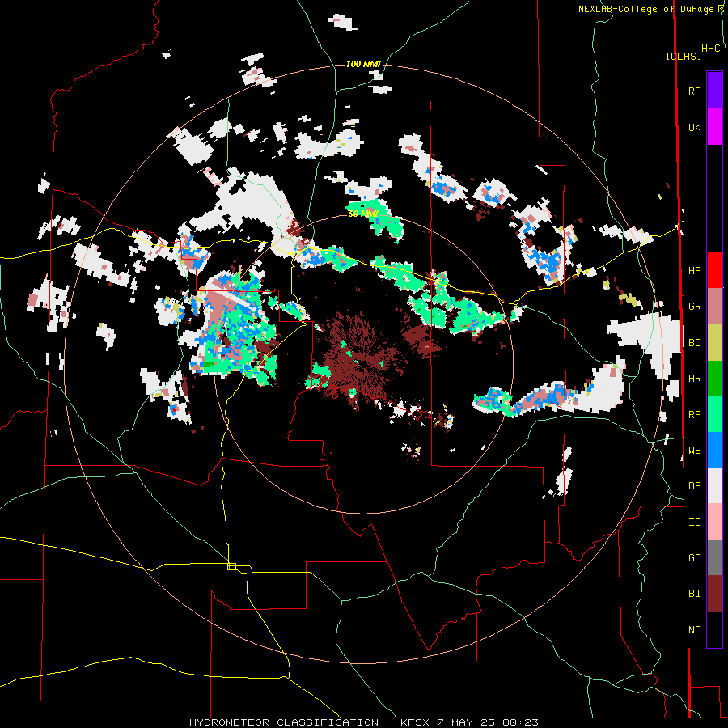The width and height of the screenshot is (728, 728).
Task: Click the GR legend color swatch
Action: tap(714, 307)
